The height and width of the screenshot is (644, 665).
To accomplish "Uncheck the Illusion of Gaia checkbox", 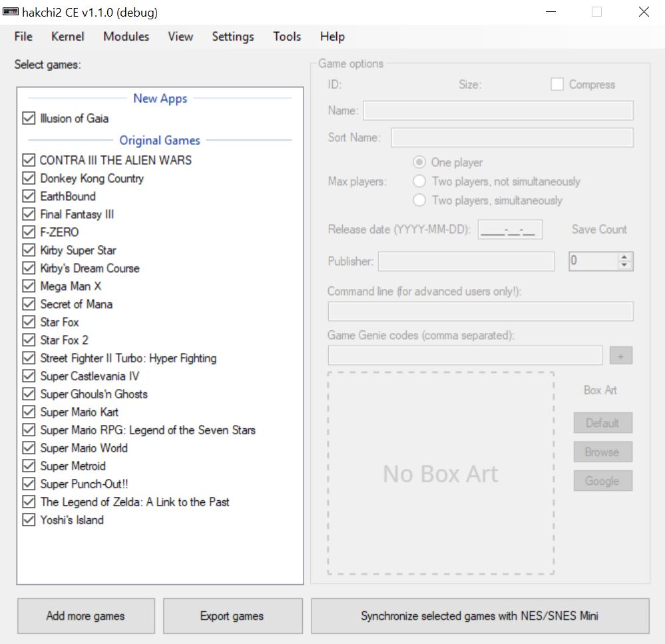I will tap(29, 118).
